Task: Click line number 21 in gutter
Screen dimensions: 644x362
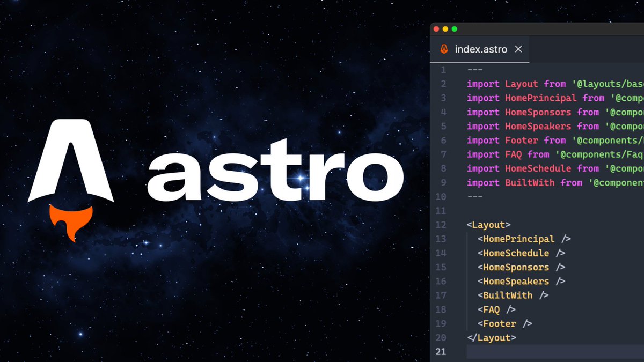Action: pos(441,352)
